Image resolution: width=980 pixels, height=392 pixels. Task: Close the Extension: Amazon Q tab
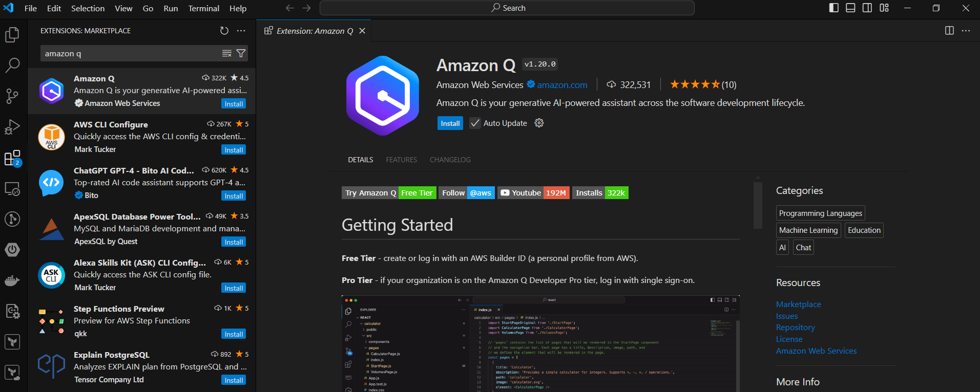(362, 31)
